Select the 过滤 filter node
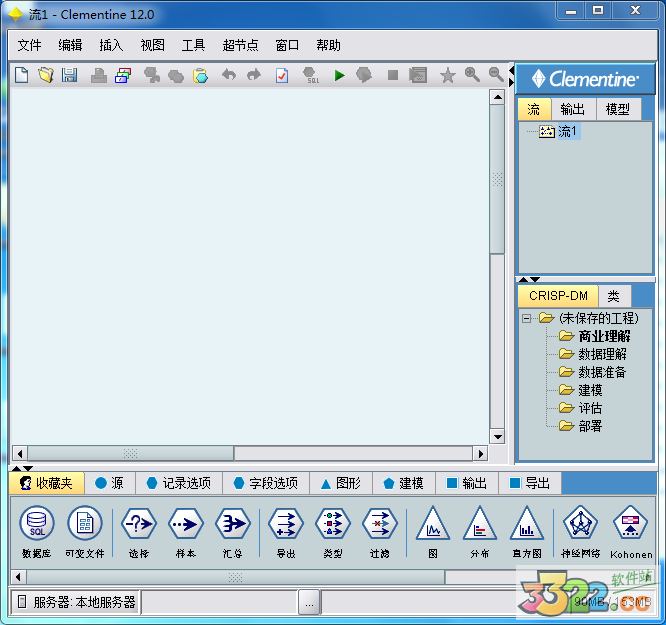 [380, 532]
